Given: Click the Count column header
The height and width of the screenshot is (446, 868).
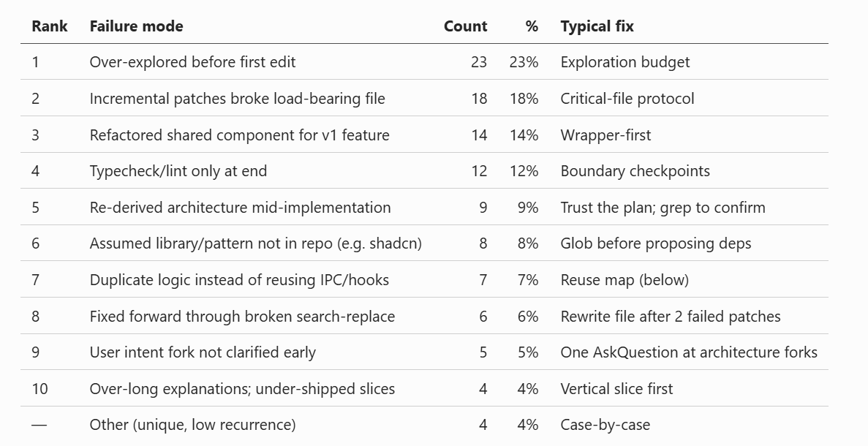Looking at the screenshot, I should [466, 26].
